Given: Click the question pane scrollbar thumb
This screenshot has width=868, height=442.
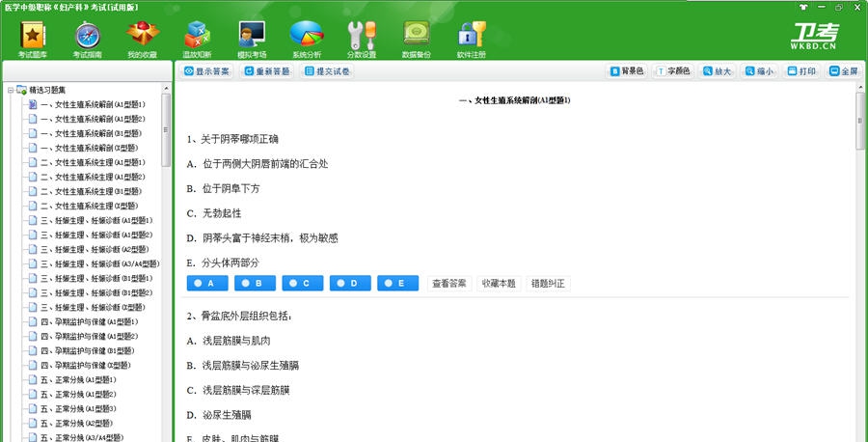Looking at the screenshot, I should coord(859,121).
